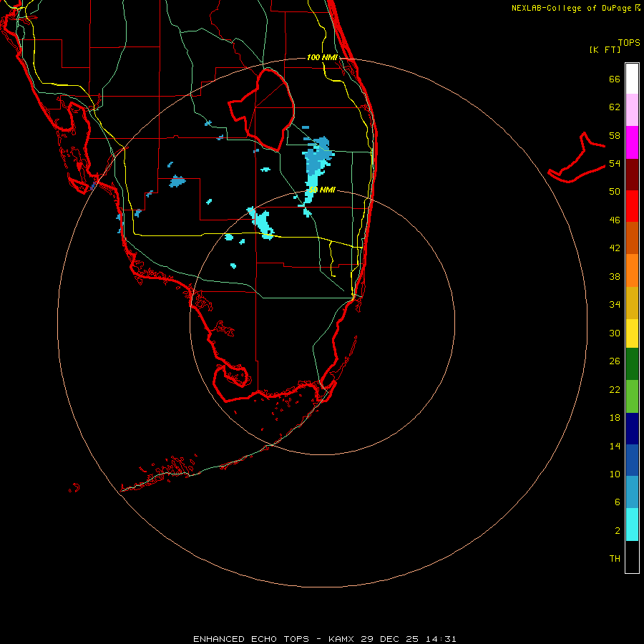Click the magenta 58 K FT legend swatch
Image resolution: width=644 pixels, height=644 pixels.
(632, 142)
